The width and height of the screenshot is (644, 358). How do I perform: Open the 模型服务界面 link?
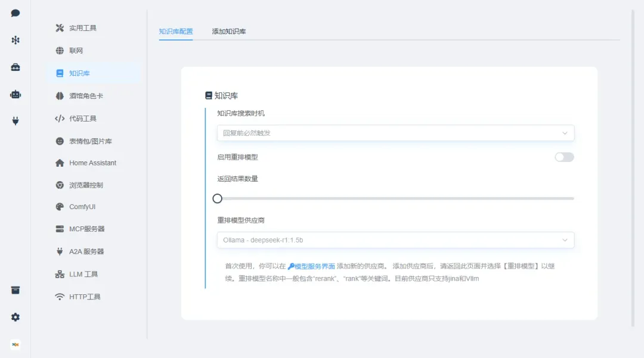coord(311,266)
